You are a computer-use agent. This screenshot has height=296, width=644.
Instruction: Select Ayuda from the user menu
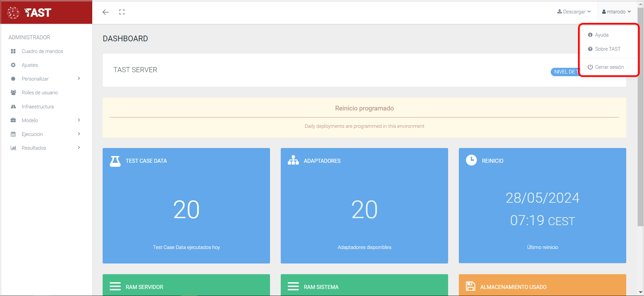tap(601, 35)
